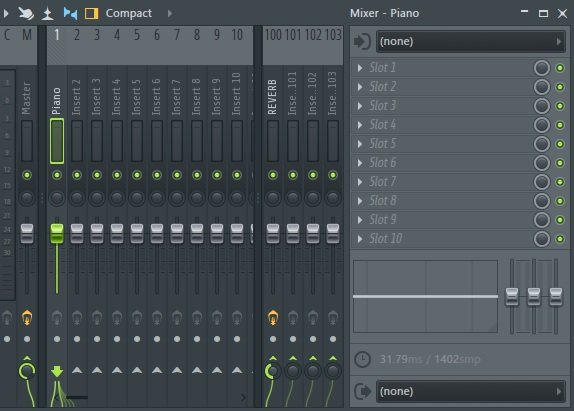Select the Insert 101 mixer track
The height and width of the screenshot is (411, 574).
[x=292, y=94]
